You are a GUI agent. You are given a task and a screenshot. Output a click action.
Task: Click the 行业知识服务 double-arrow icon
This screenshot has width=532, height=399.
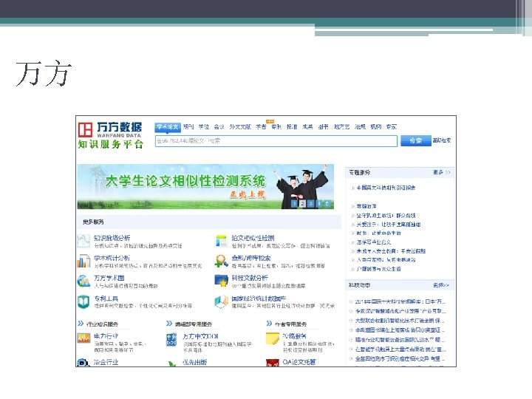point(81,324)
